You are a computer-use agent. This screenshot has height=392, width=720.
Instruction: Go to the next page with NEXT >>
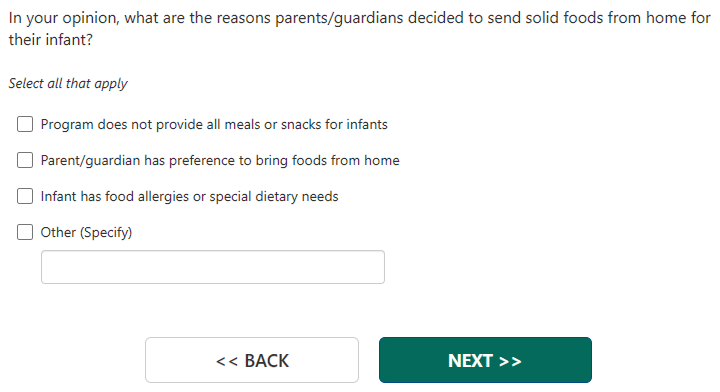pyautogui.click(x=485, y=360)
